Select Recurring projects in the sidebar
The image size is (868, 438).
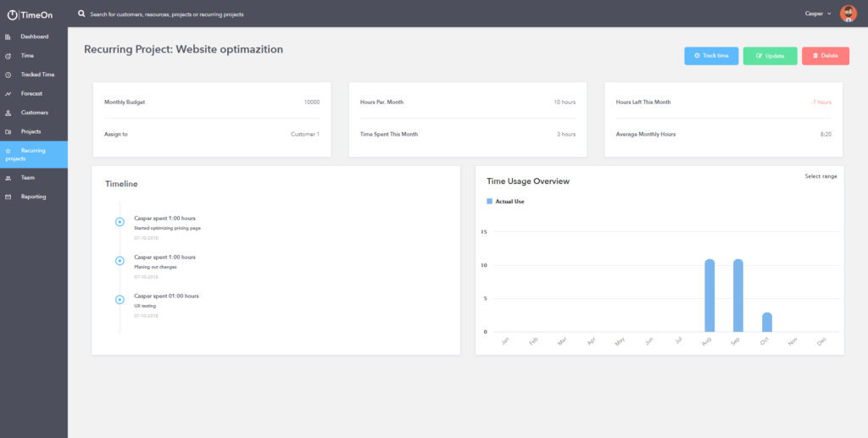tap(34, 154)
